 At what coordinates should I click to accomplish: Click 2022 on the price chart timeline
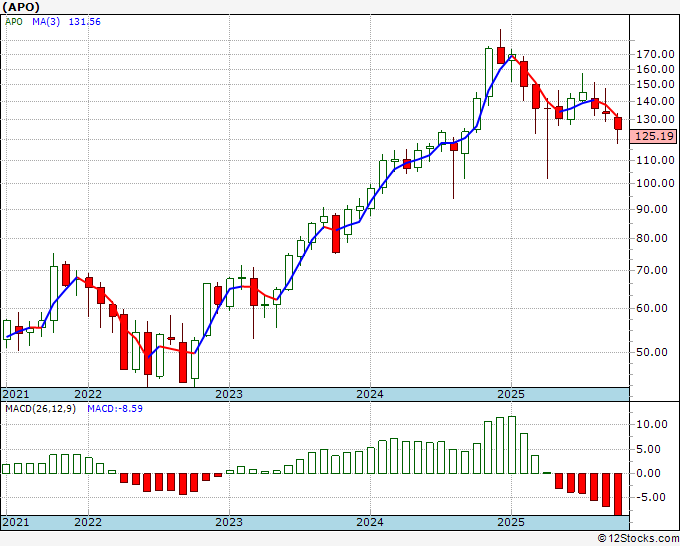(x=88, y=394)
